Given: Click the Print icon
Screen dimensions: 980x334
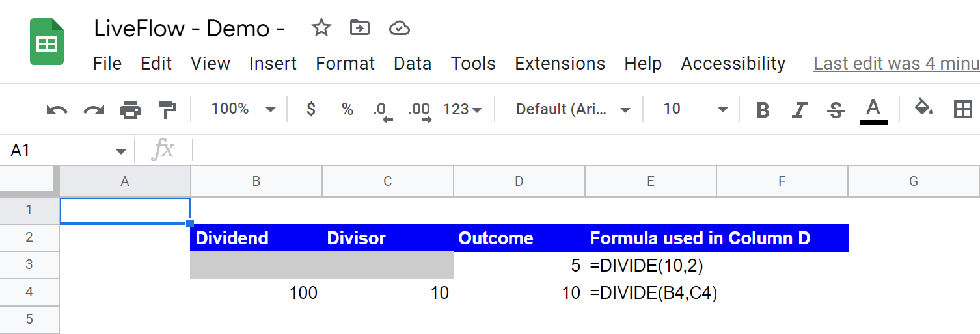Looking at the screenshot, I should point(130,109).
